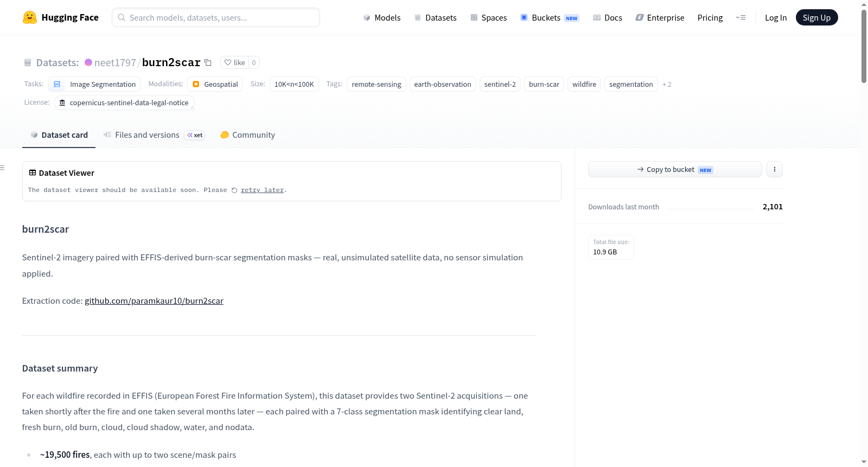Click the Log In link

coord(776,17)
